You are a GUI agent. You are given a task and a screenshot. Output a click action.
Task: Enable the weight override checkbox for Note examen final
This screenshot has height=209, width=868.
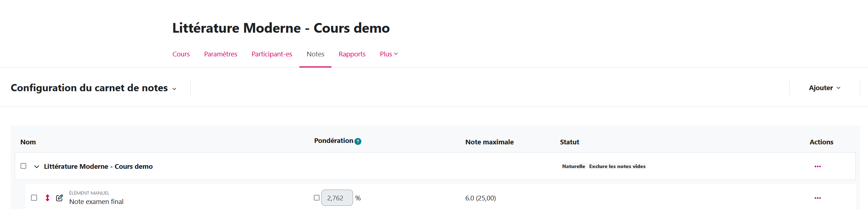coord(317,198)
